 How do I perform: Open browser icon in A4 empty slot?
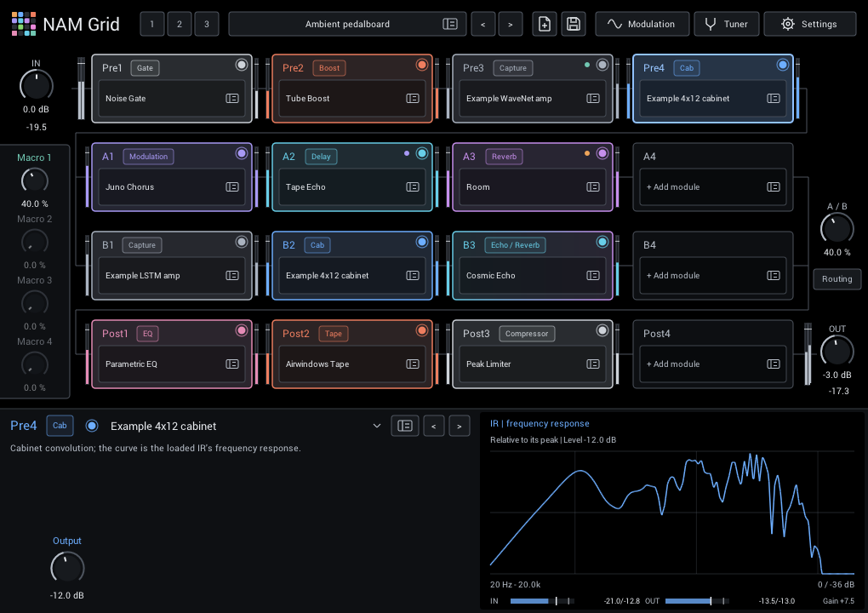click(774, 187)
